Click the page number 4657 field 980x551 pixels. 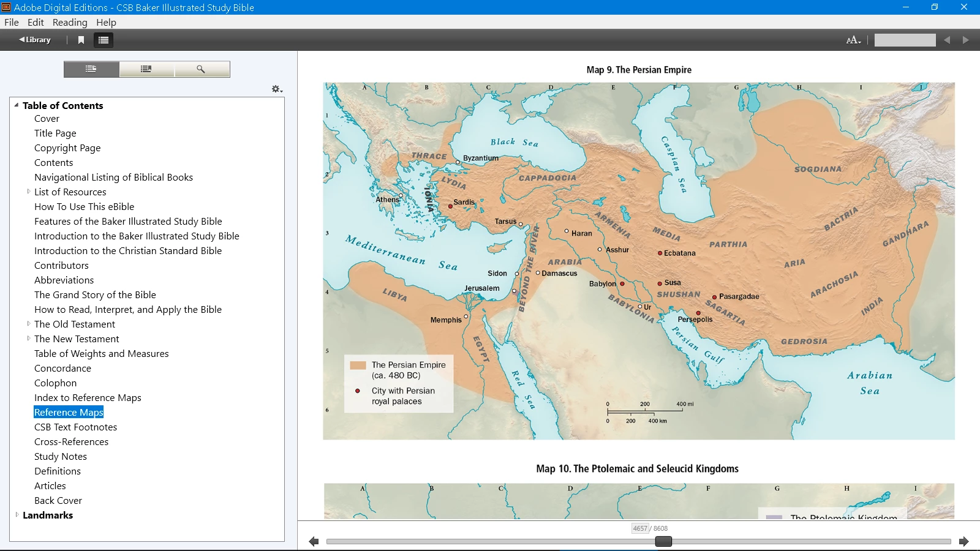640,528
